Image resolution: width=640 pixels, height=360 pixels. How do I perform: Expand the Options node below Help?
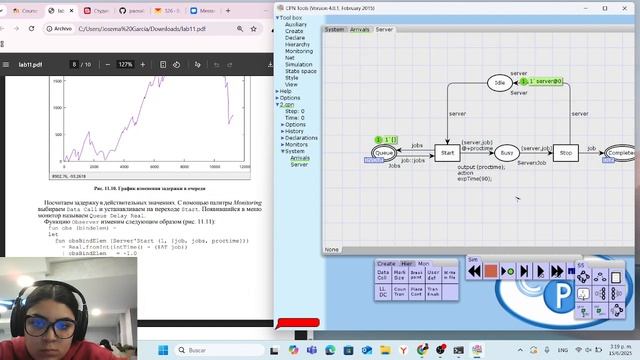coord(278,98)
